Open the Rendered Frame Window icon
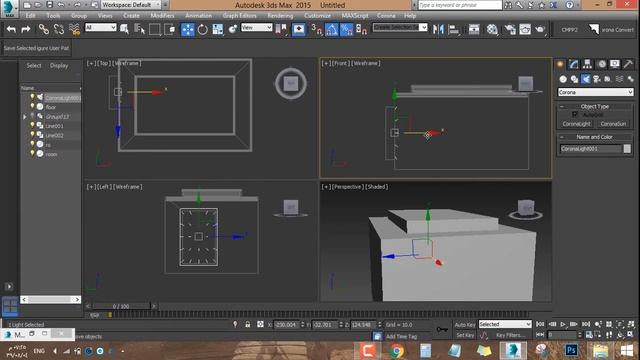The width and height of the screenshot is (640, 360). (x=525, y=29)
